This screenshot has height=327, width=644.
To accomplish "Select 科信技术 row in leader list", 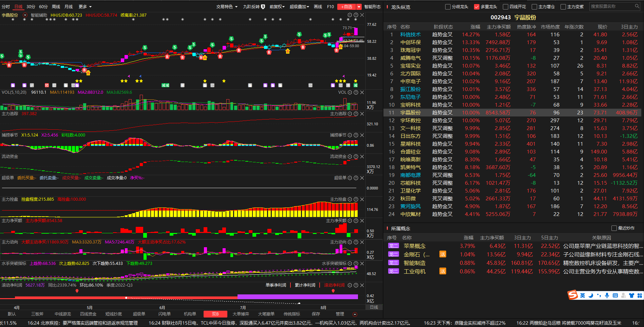I will click(x=512, y=35).
